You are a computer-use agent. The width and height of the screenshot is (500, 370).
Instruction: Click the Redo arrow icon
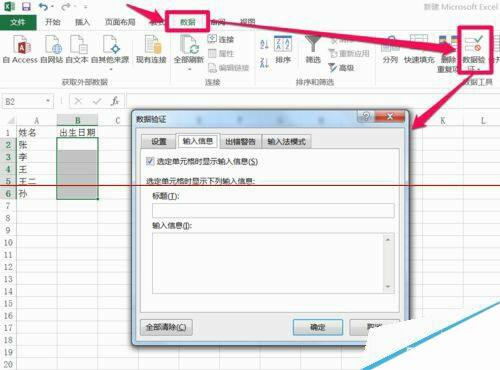tap(66, 7)
